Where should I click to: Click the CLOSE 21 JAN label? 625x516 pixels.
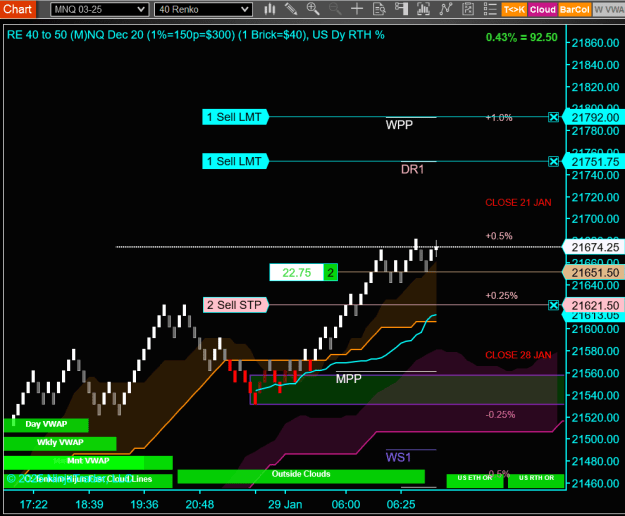[518, 202]
